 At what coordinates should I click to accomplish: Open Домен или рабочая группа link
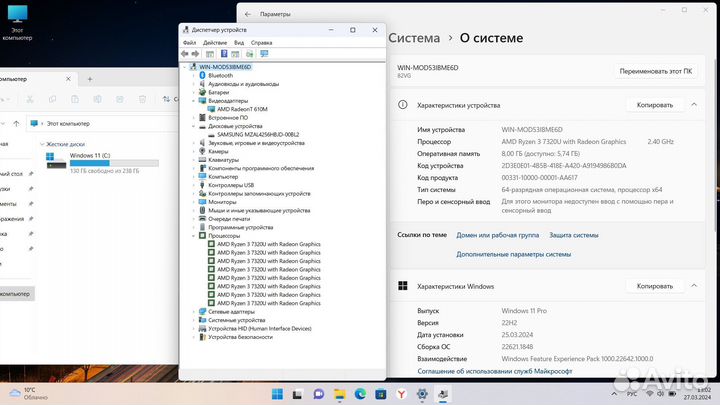tap(497, 235)
